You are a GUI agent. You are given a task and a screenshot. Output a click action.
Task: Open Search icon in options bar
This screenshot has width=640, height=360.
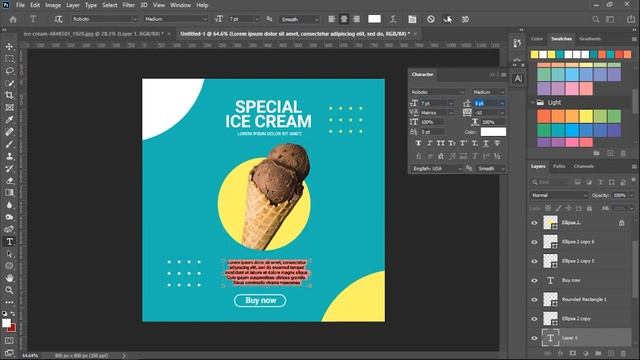coord(596,19)
